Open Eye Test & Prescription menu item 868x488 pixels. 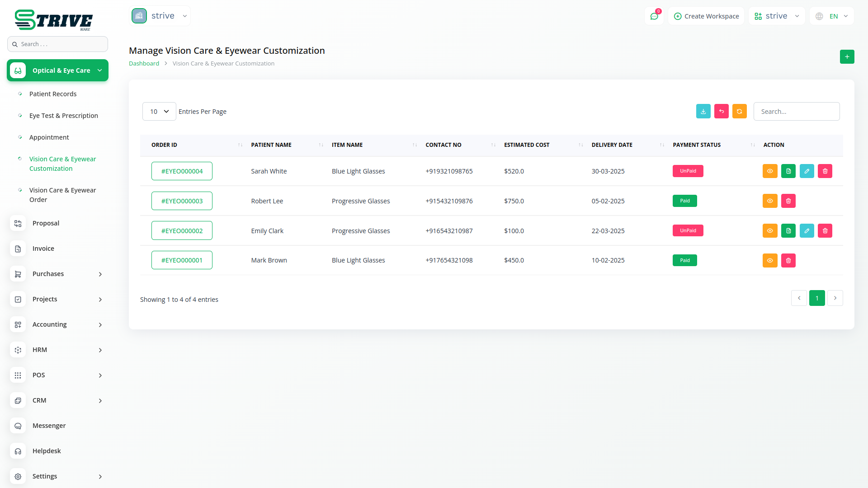pyautogui.click(x=63, y=116)
